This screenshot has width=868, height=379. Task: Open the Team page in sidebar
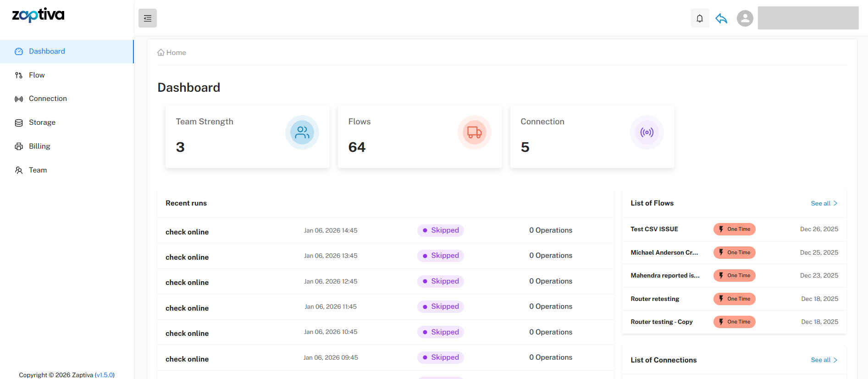38,170
